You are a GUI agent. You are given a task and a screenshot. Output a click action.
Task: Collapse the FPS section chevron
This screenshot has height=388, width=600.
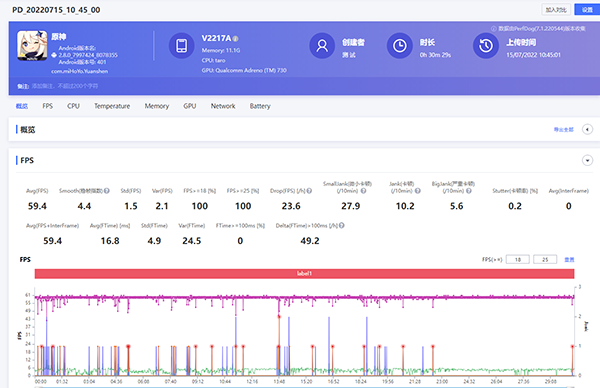(x=587, y=160)
